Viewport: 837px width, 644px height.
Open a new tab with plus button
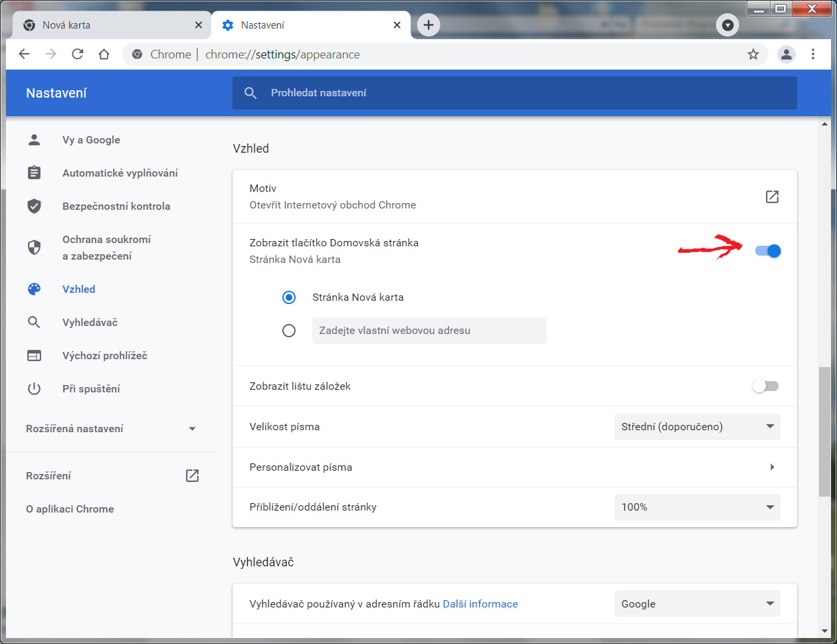428,25
